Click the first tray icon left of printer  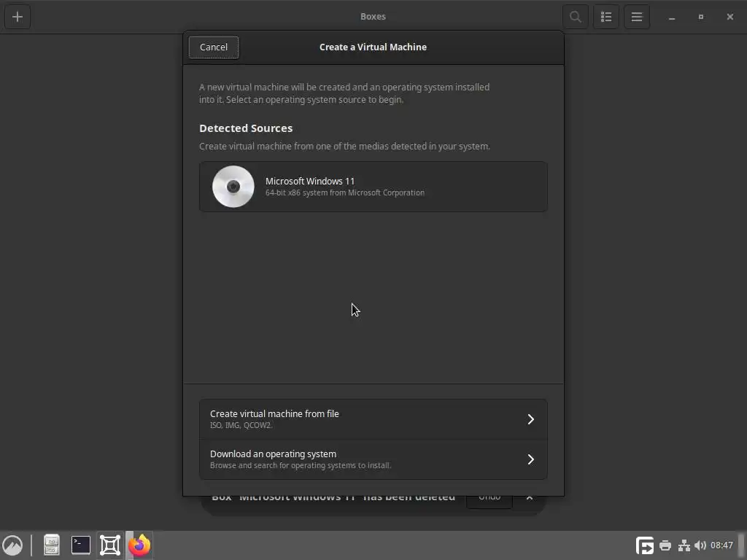point(645,545)
